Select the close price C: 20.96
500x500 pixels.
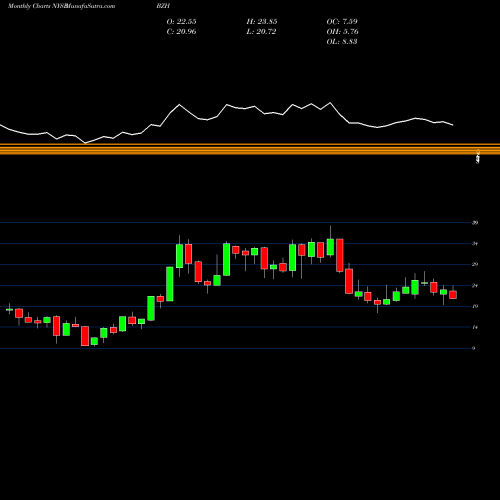(x=181, y=32)
